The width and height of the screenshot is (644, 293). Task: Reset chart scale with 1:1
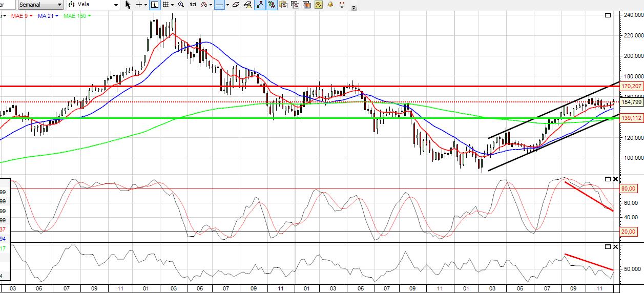193,5
